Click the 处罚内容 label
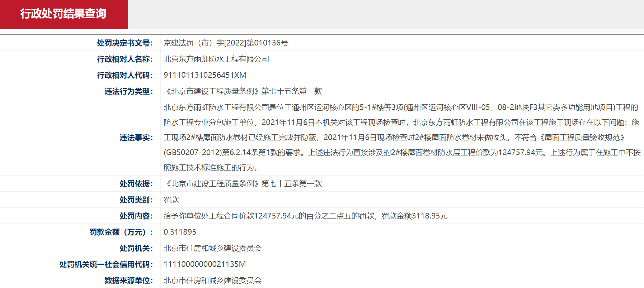644x288 pixels. pyautogui.click(x=136, y=216)
